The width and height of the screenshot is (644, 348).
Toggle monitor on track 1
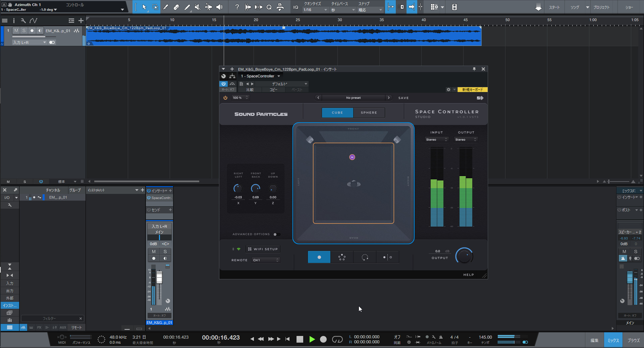(x=40, y=31)
